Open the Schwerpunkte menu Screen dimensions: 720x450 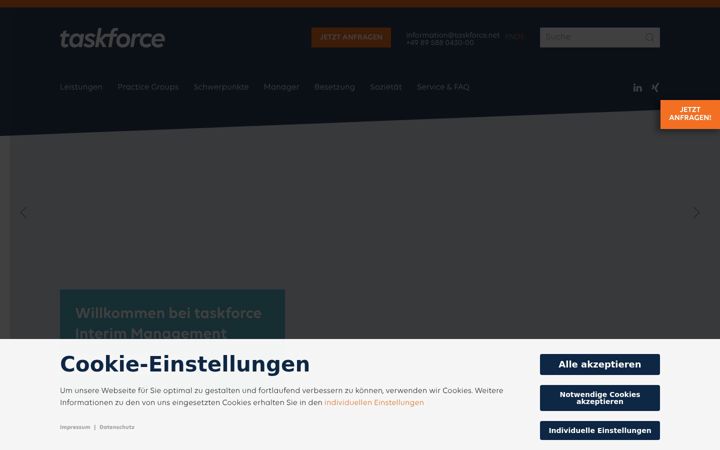point(221,87)
